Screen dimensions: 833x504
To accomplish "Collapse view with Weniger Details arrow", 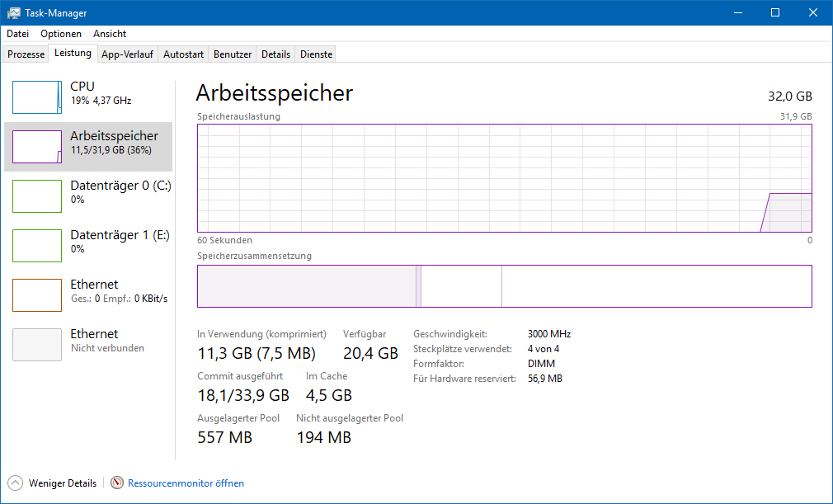I will click(x=16, y=483).
